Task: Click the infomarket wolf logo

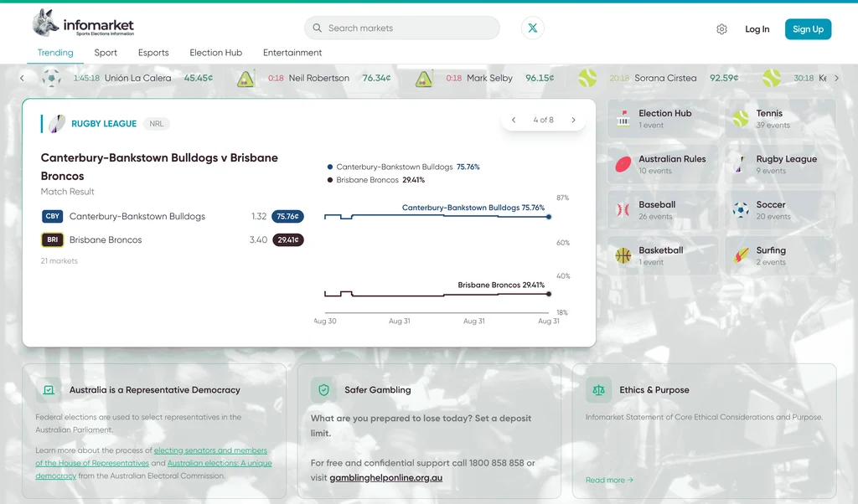Action: click(x=45, y=23)
